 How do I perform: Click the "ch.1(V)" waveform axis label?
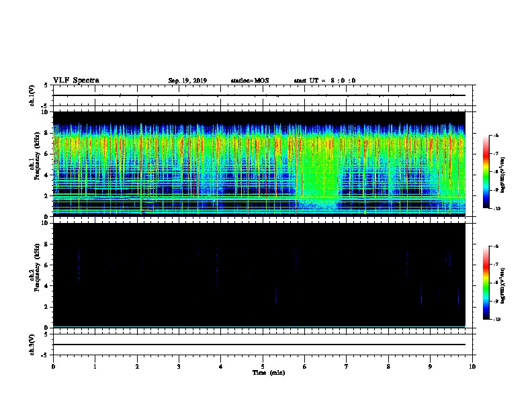click(x=32, y=95)
